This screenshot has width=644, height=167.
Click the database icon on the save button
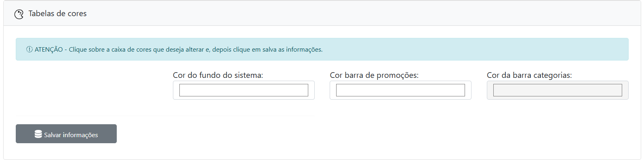tap(38, 134)
